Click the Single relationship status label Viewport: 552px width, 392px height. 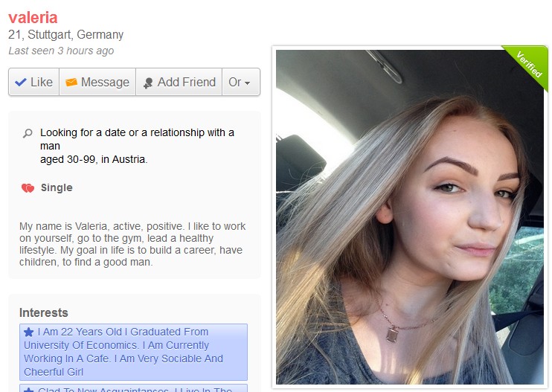click(x=57, y=187)
